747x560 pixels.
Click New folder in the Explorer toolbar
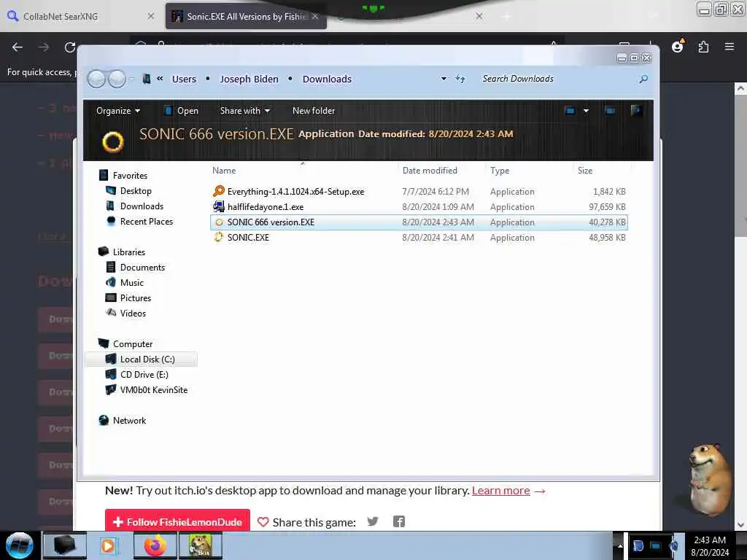pyautogui.click(x=314, y=111)
